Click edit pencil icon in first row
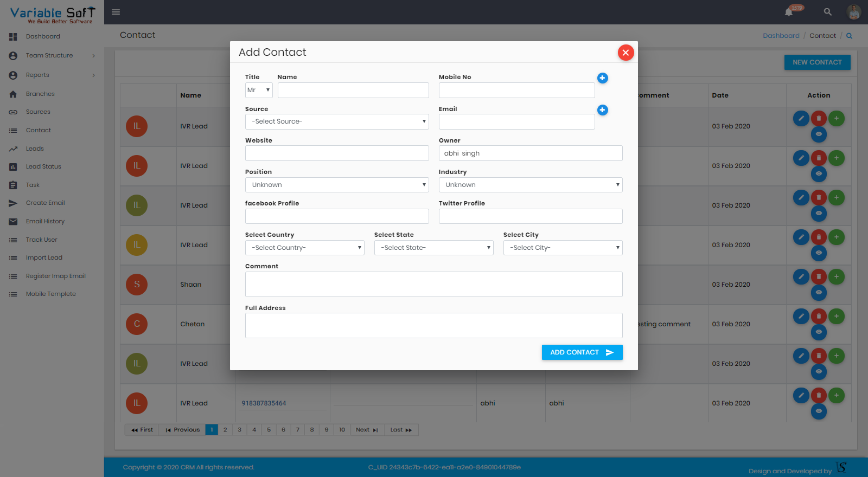This screenshot has height=477, width=868. 801,118
